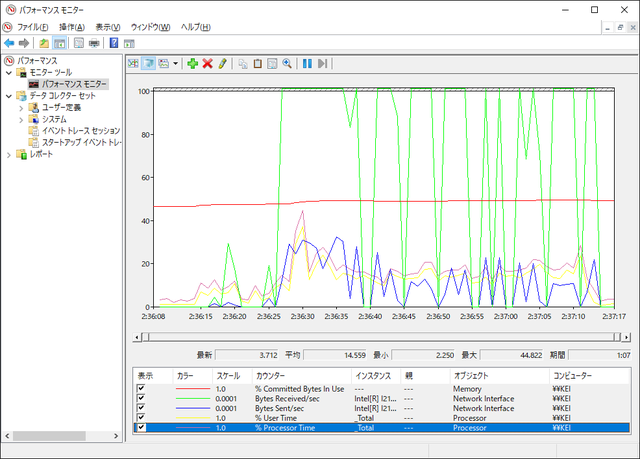Screen dimensions: 640x459
Task: Open the 表示(V) menu
Action: 108,27
